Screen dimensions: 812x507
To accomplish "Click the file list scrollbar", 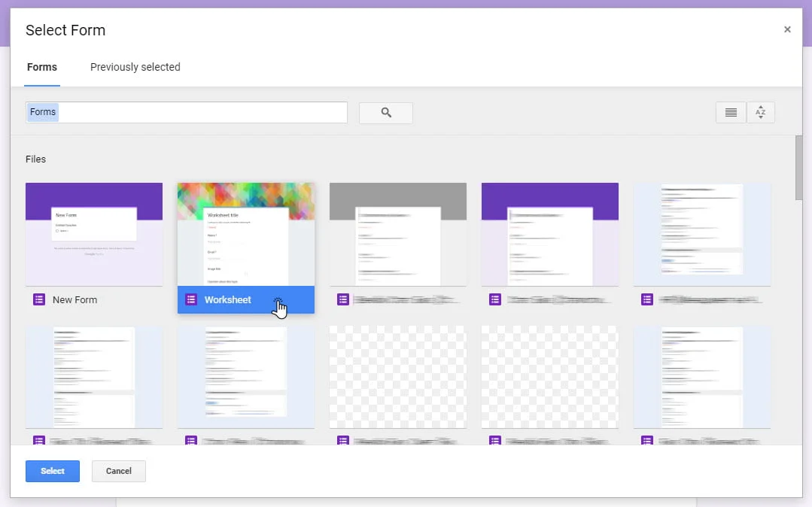I will (x=798, y=168).
